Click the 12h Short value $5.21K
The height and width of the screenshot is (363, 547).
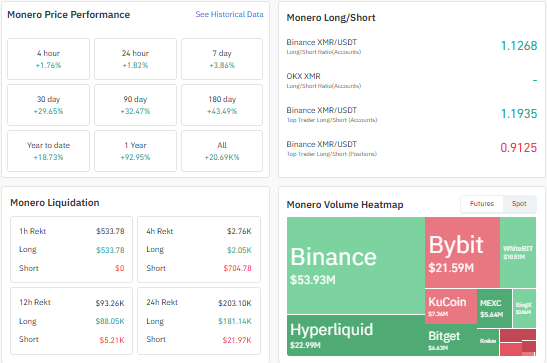point(112,340)
